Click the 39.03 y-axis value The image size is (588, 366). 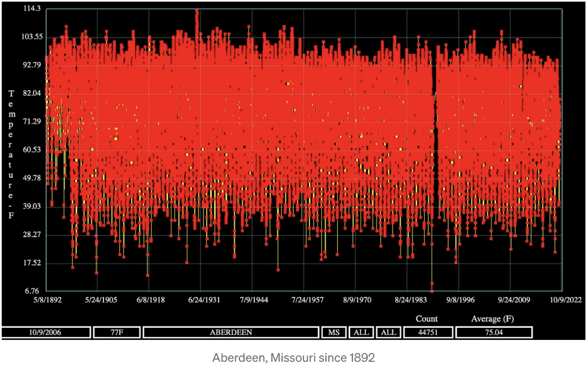[32, 206]
